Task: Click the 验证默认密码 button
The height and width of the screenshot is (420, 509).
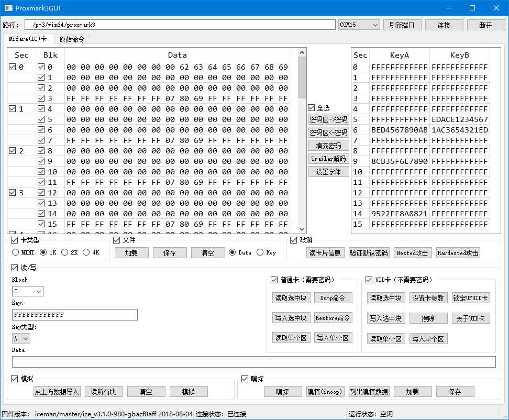Action: tap(369, 253)
